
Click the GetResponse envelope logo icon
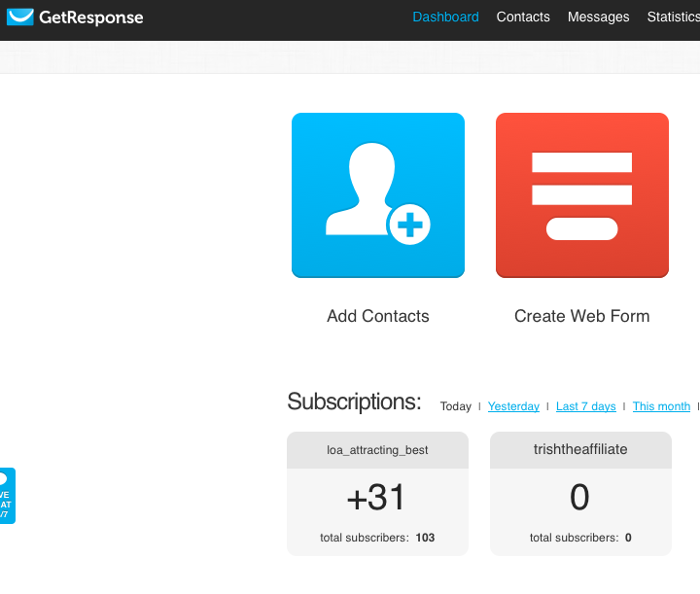[20, 17]
